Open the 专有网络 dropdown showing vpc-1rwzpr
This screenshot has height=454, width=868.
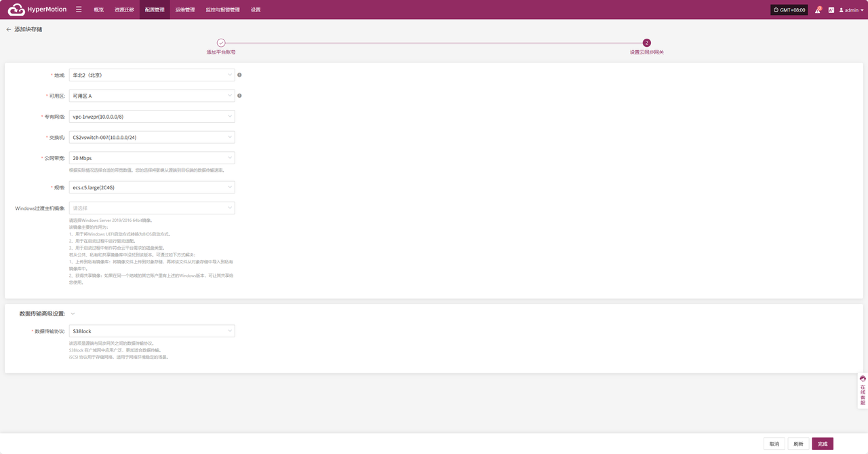click(x=152, y=117)
